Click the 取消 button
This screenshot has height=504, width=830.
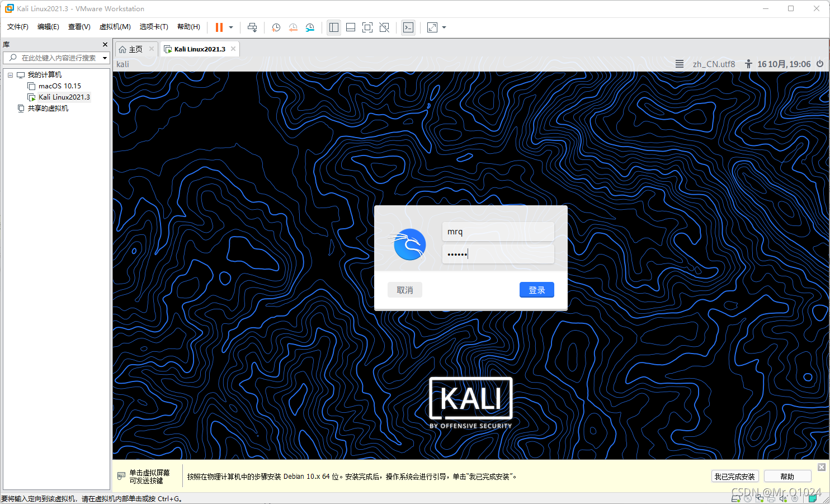click(405, 290)
